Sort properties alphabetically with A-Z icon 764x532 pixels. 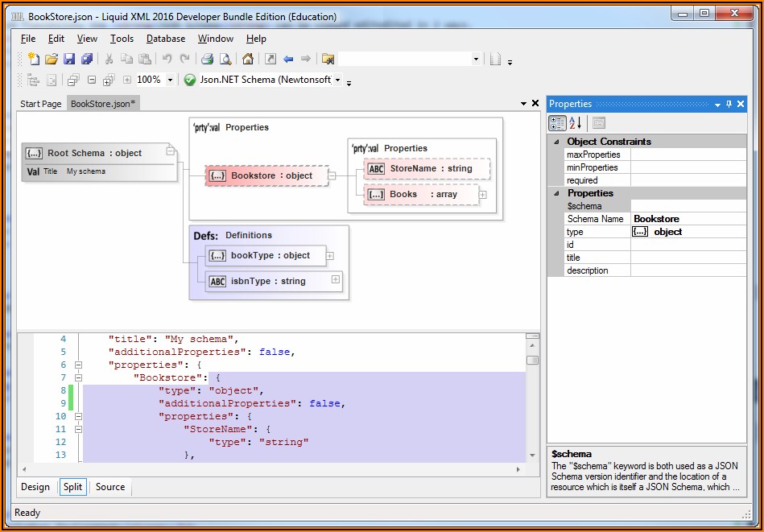coord(576,123)
